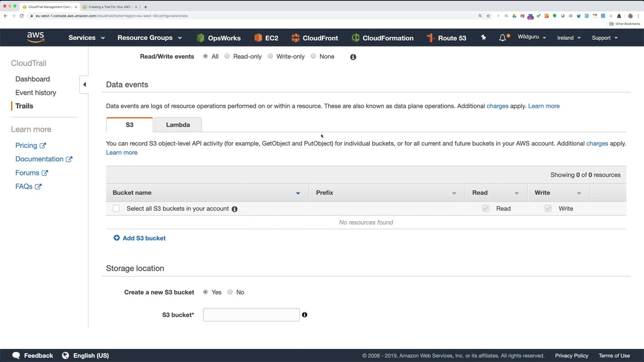Viewport: 644px width, 362px height.
Task: Sort by the Bucket name column arrow
Action: point(298,193)
